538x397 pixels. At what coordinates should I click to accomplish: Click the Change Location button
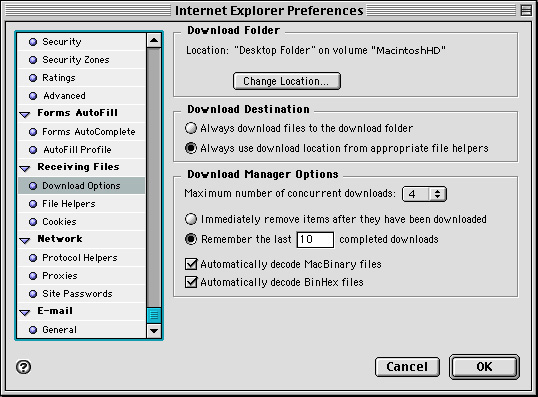286,81
